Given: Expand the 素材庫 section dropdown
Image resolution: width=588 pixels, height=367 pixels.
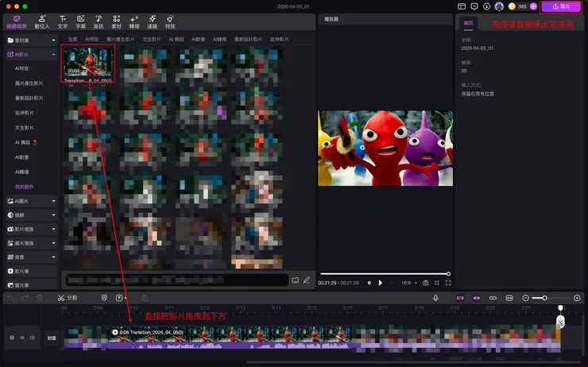Looking at the screenshot, I should point(53,39).
